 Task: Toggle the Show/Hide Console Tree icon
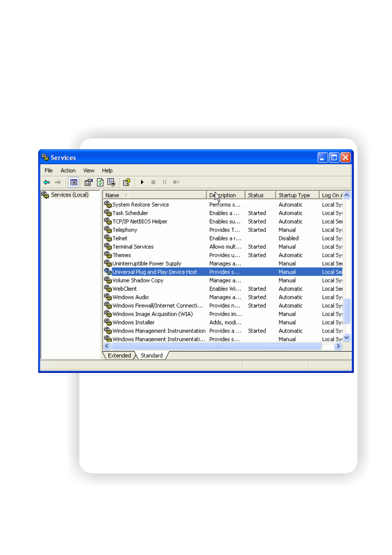click(x=74, y=182)
